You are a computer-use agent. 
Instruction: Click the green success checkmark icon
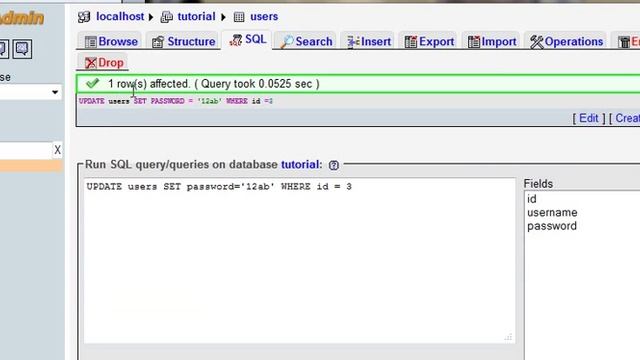[x=92, y=83]
